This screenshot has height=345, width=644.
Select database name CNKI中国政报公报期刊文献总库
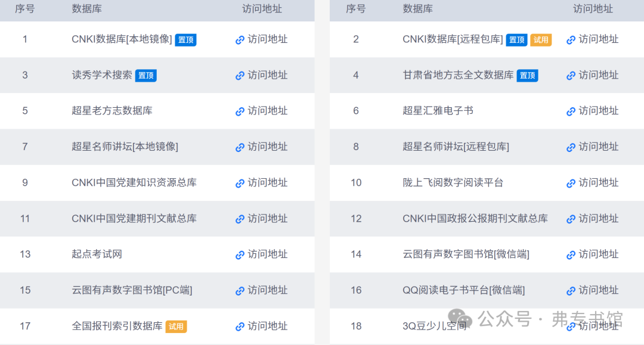click(475, 219)
